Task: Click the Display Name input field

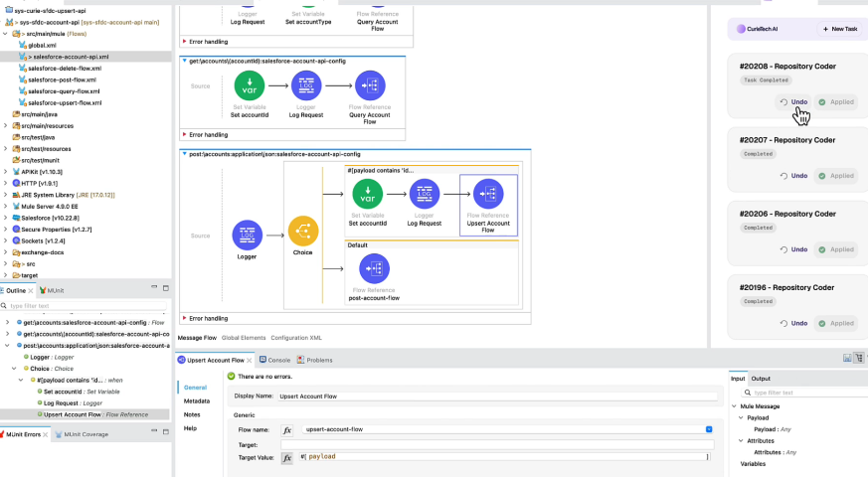Action: [496, 397]
